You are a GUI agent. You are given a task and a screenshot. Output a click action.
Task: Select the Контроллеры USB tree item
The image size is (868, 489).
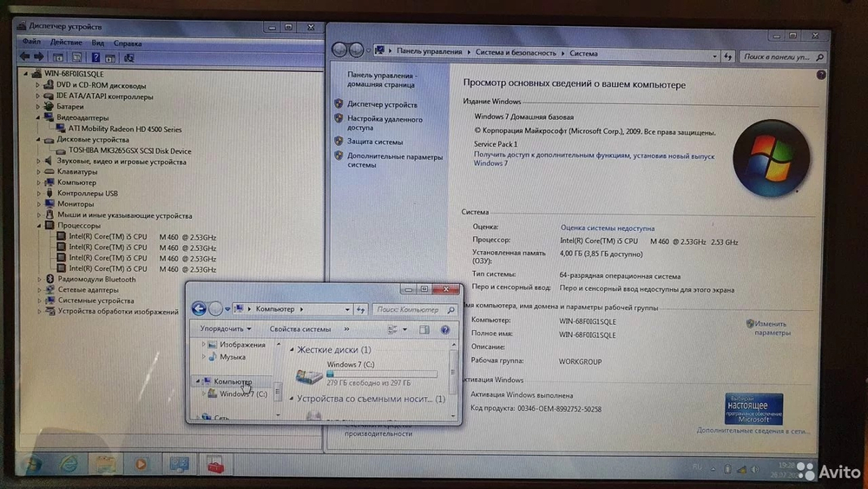click(x=88, y=194)
